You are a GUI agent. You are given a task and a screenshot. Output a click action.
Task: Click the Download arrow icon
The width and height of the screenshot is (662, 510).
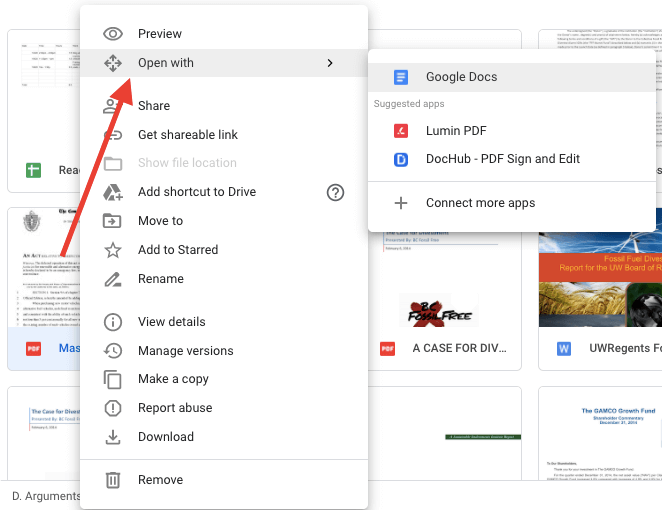point(114,437)
